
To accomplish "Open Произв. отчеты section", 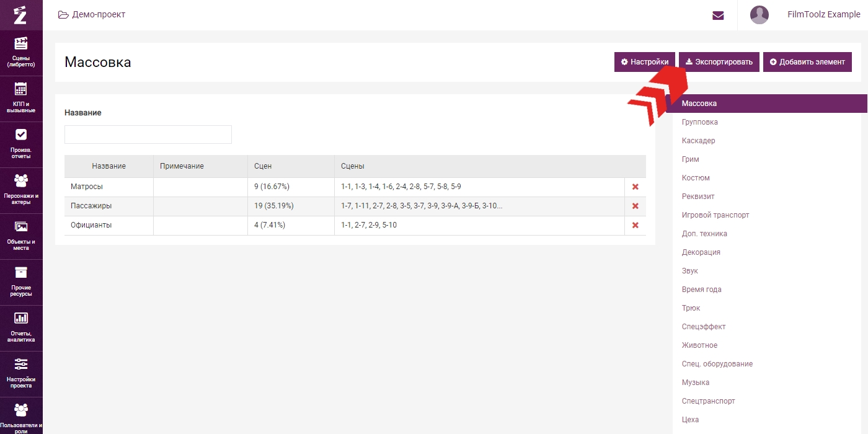I will 21,144.
